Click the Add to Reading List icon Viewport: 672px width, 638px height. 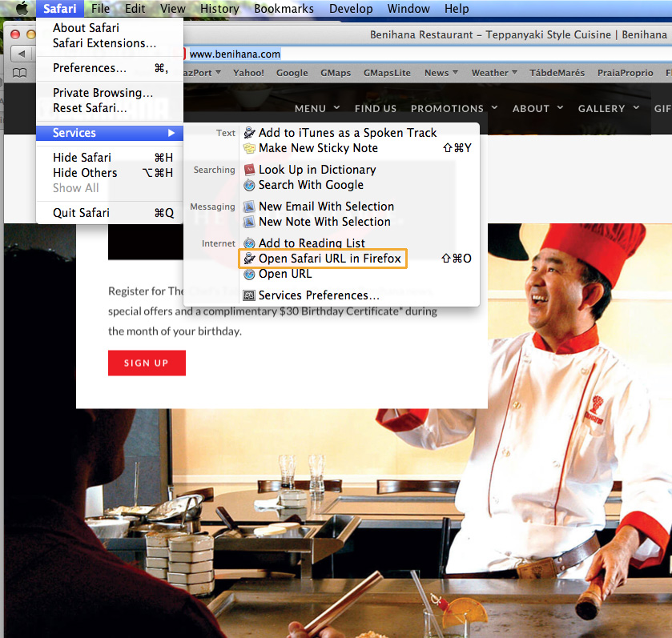(x=249, y=243)
